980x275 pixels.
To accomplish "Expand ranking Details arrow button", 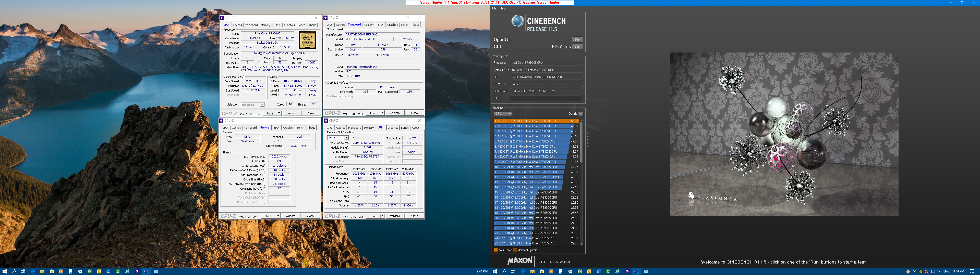I will pyautogui.click(x=580, y=114).
